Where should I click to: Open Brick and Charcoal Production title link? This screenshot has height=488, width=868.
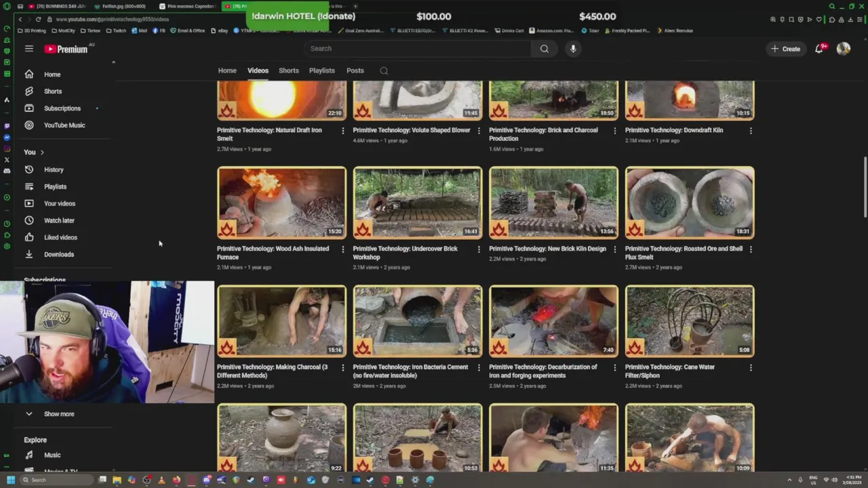(x=543, y=134)
